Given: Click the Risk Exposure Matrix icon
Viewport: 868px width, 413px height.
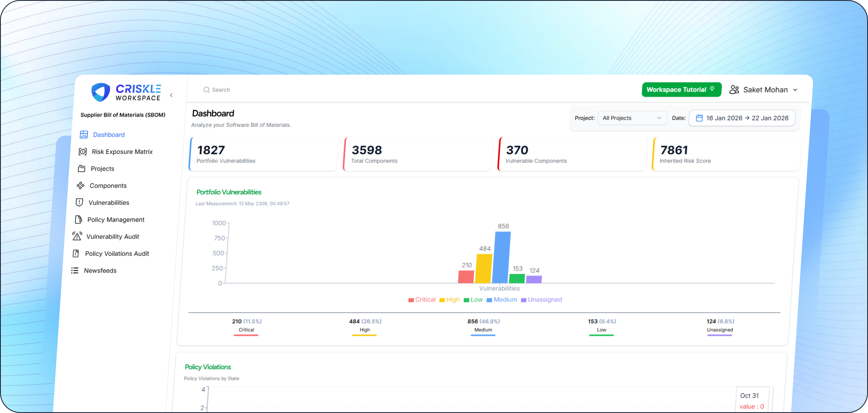Looking at the screenshot, I should (83, 151).
